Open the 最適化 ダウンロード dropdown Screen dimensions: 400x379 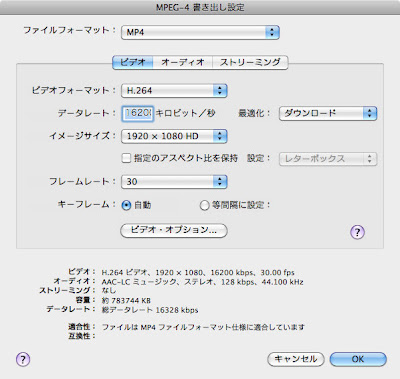(328, 113)
